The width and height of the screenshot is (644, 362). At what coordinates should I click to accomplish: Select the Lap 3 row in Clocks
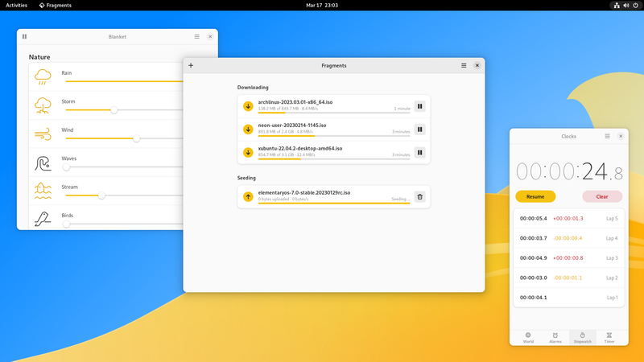pyautogui.click(x=569, y=257)
